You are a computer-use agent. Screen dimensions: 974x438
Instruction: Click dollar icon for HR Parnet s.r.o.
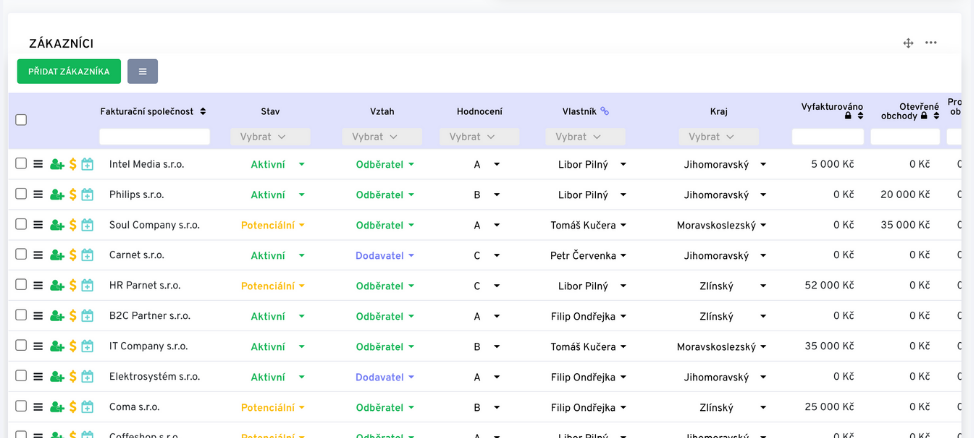[x=73, y=285]
